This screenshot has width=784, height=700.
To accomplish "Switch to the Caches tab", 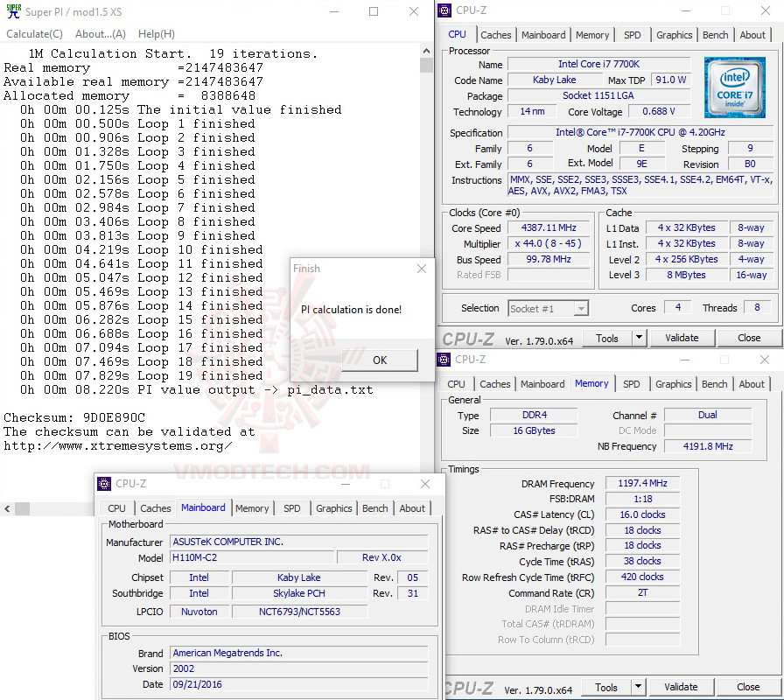I will click(496, 35).
